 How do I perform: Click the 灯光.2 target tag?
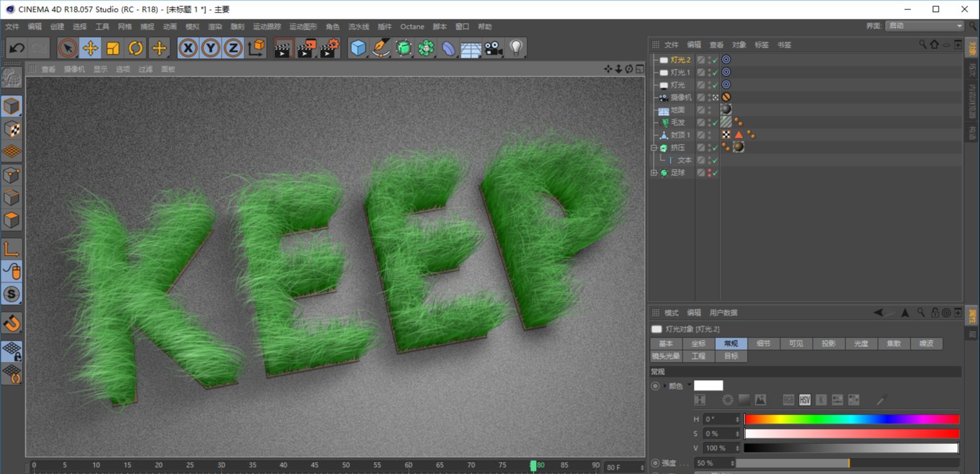[726, 60]
